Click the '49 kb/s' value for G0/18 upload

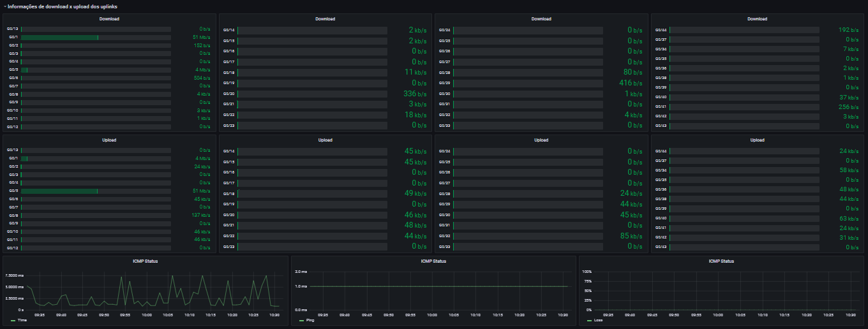click(415, 193)
